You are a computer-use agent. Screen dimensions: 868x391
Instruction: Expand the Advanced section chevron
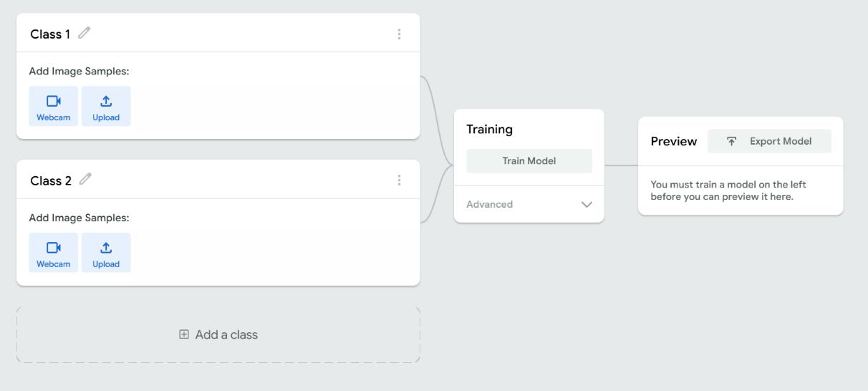tap(587, 204)
